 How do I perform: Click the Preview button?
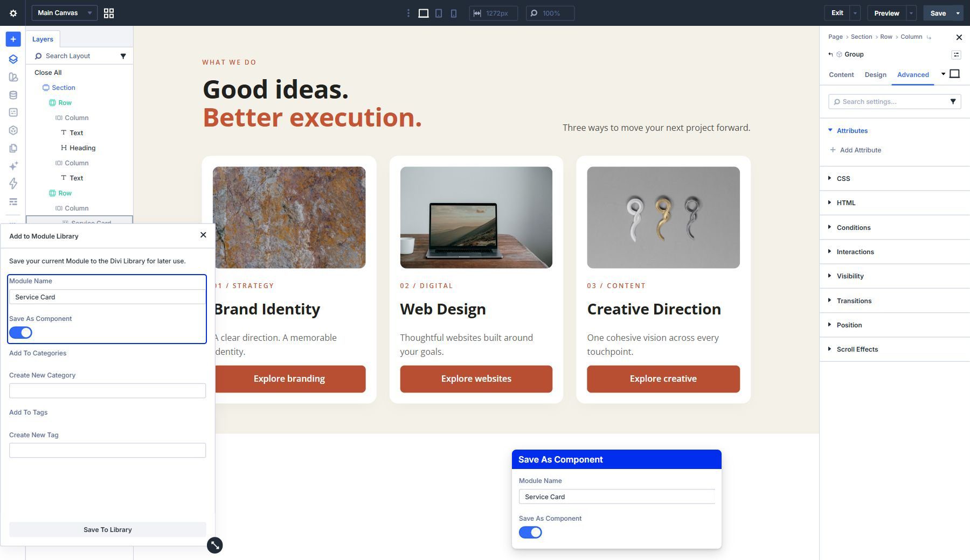pyautogui.click(x=886, y=13)
